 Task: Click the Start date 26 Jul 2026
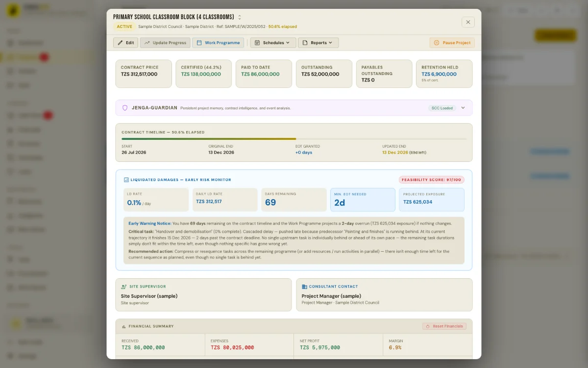pyautogui.click(x=134, y=153)
